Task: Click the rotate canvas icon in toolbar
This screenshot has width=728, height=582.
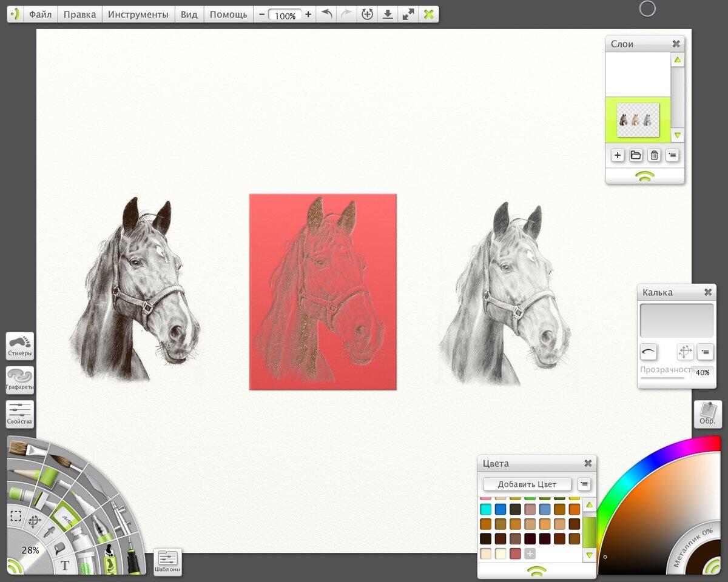Action: pyautogui.click(x=367, y=14)
